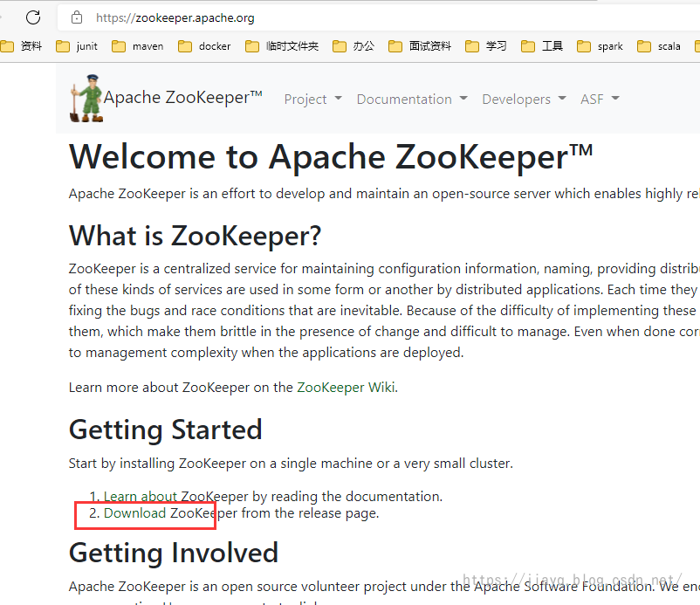700x605 pixels.
Task: Open the scala bookmark folder
Action: 659,46
